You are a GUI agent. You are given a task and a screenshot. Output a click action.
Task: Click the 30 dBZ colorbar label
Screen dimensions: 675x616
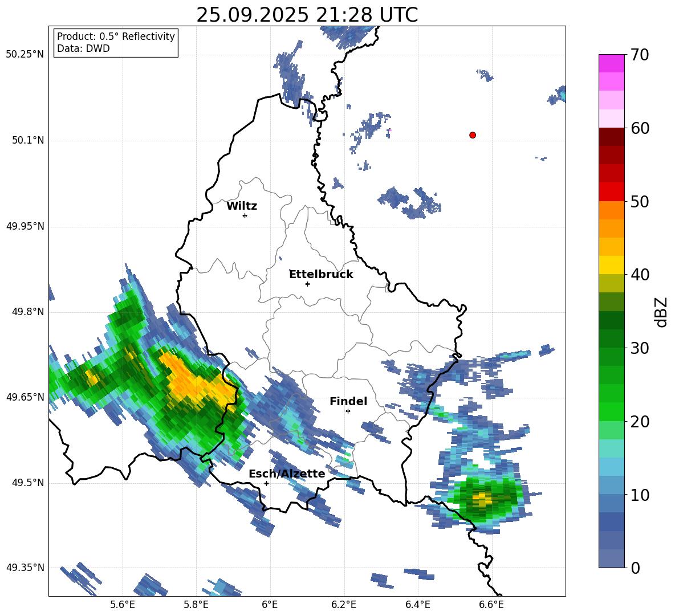(x=640, y=348)
